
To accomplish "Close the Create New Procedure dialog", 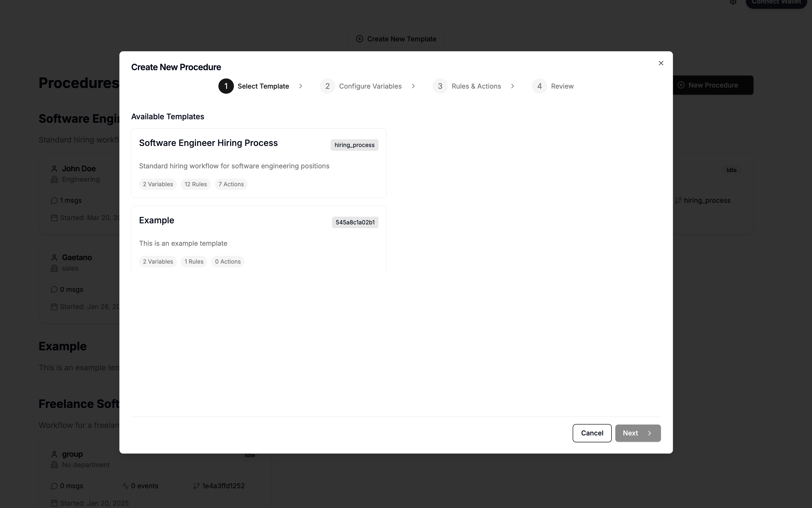I will pyautogui.click(x=661, y=63).
